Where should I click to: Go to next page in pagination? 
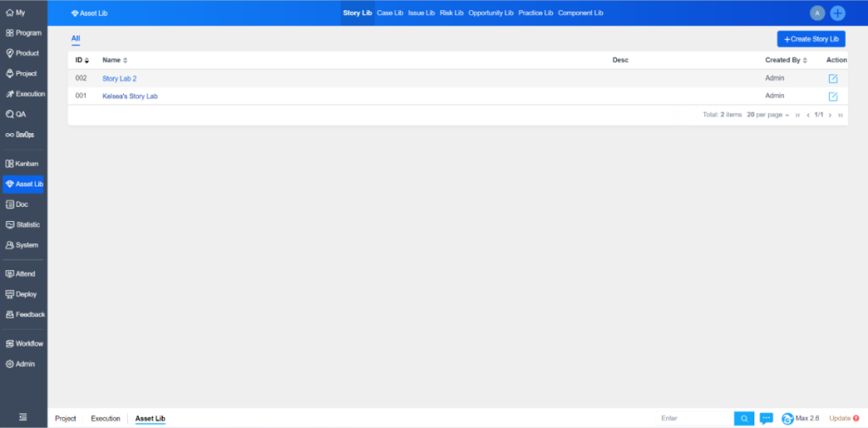click(830, 114)
